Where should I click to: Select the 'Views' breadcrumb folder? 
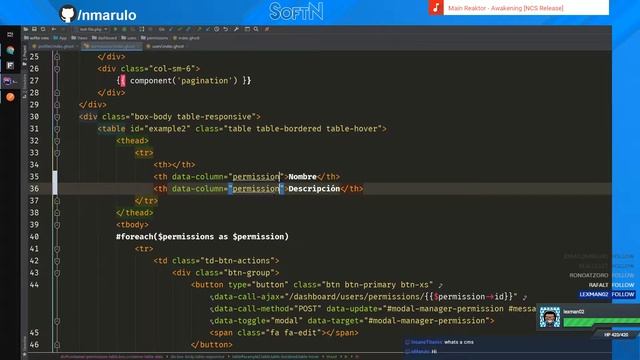click(x=79, y=38)
